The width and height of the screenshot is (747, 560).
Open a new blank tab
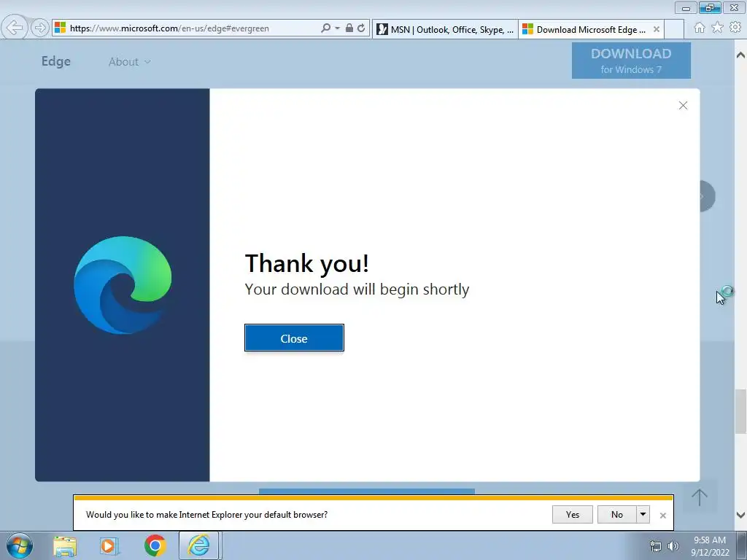click(674, 29)
